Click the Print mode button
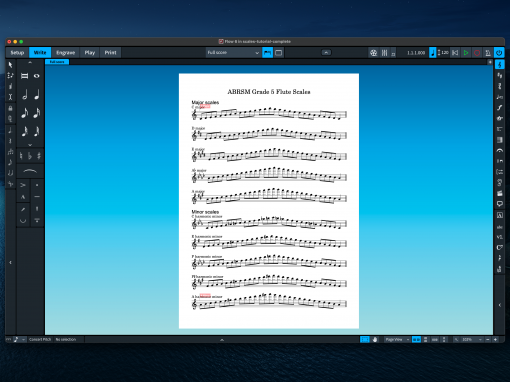The width and height of the screenshot is (510, 382). 110,53
